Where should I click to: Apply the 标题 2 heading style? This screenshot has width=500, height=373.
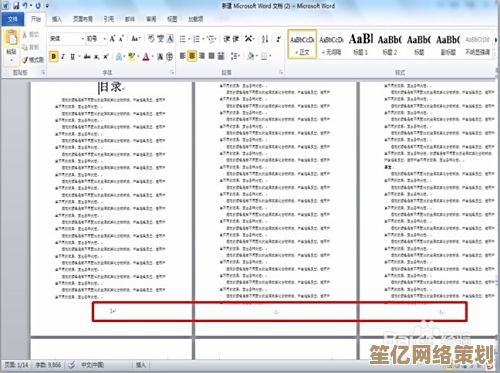[x=390, y=44]
